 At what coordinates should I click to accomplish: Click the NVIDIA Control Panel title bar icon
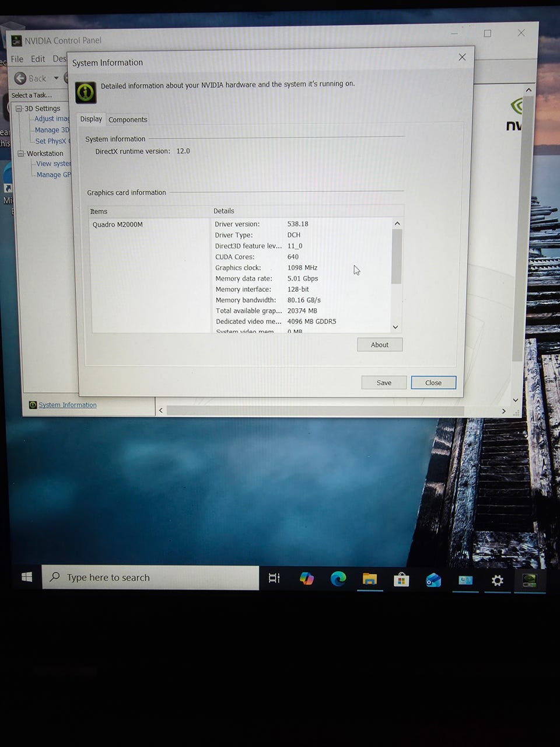(x=16, y=40)
